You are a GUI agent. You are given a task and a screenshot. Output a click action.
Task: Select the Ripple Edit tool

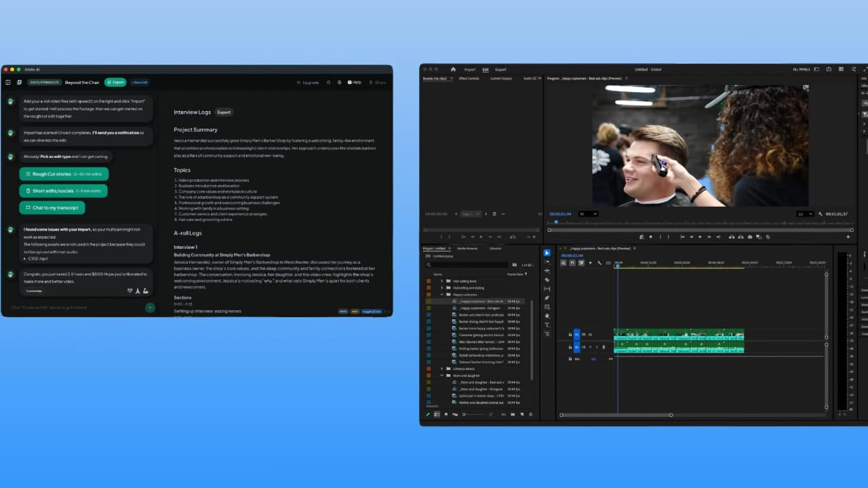click(547, 271)
